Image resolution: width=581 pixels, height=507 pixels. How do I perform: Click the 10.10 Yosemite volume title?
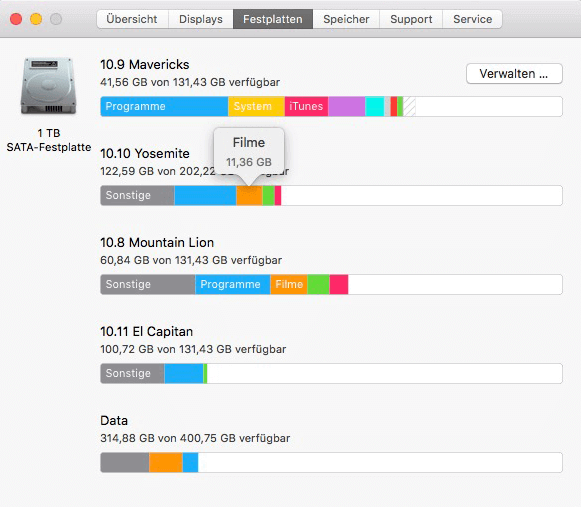[145, 153]
